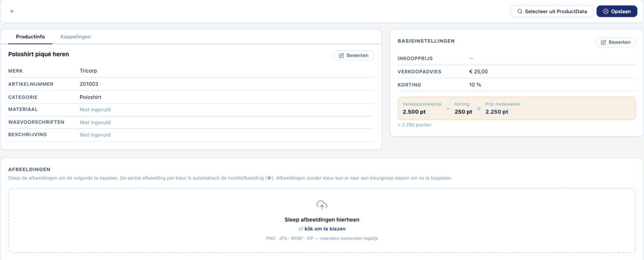Click the Verkoopadviesprijs amount 2.500 pt
Screen dimensions: 644x260
[x=414, y=112]
